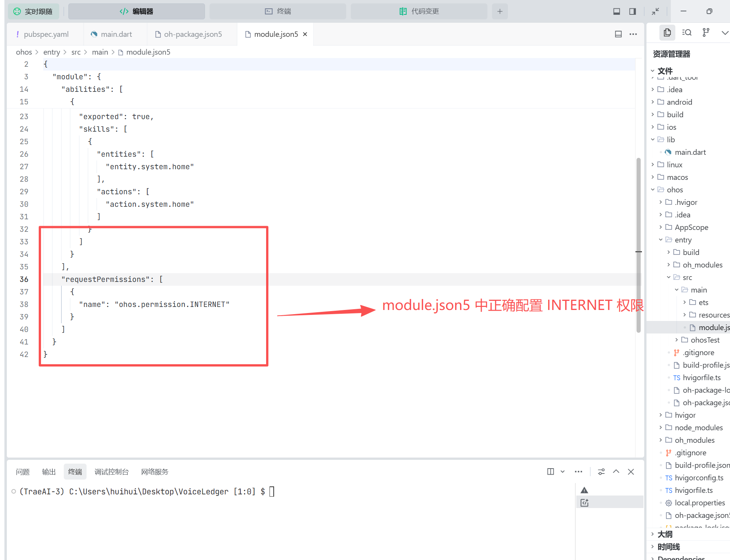Close the module.json5 tab
The width and height of the screenshot is (730, 560).
click(x=305, y=34)
